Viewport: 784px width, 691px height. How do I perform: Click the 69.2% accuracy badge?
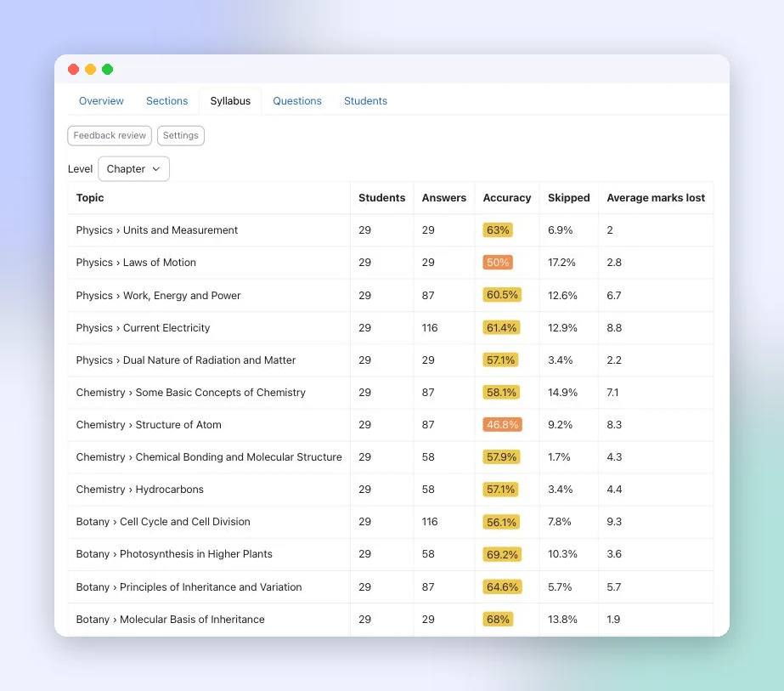pos(502,554)
